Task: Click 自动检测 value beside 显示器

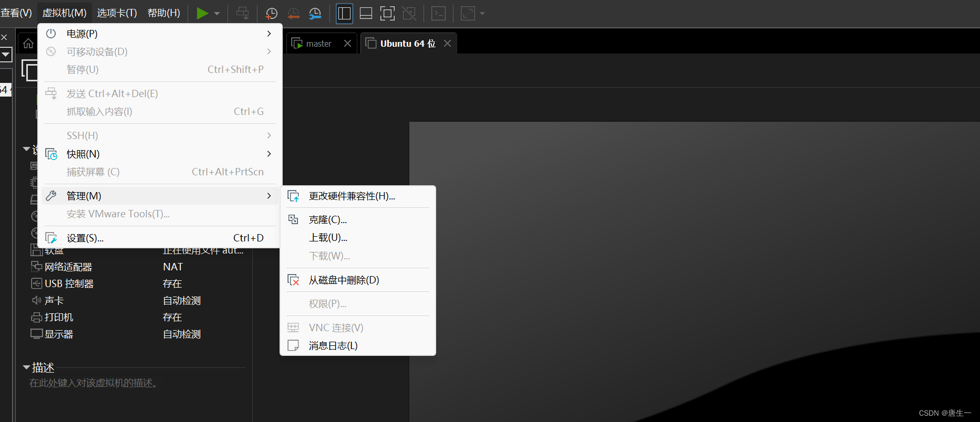Action: coord(182,334)
